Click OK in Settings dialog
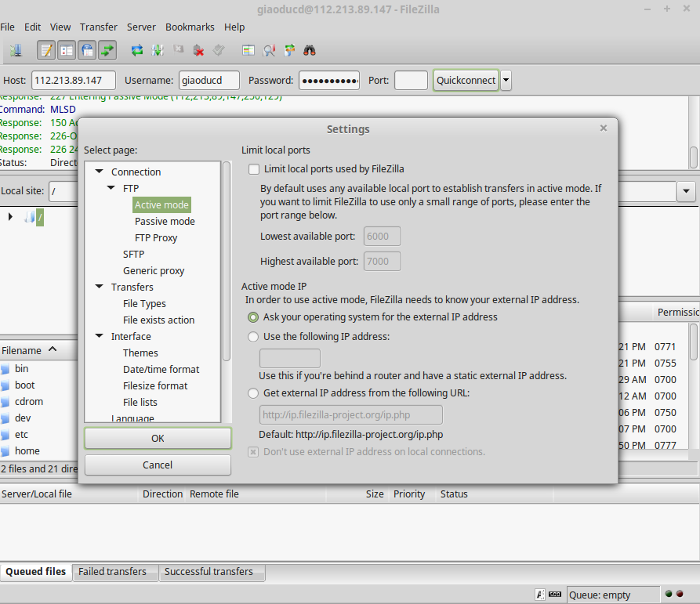 pos(158,439)
